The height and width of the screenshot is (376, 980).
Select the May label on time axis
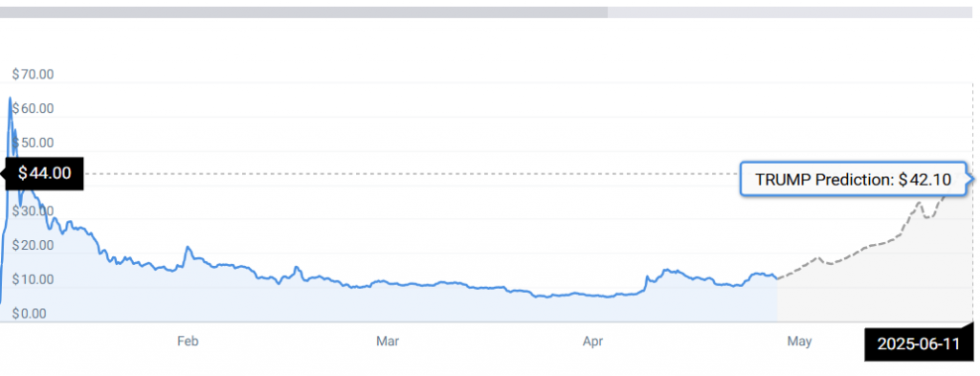(x=799, y=341)
